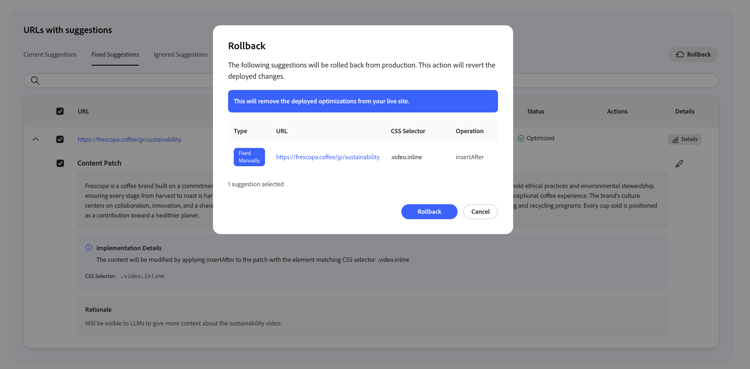Click the Rollback dialog title
The image size is (750, 369).
[246, 46]
